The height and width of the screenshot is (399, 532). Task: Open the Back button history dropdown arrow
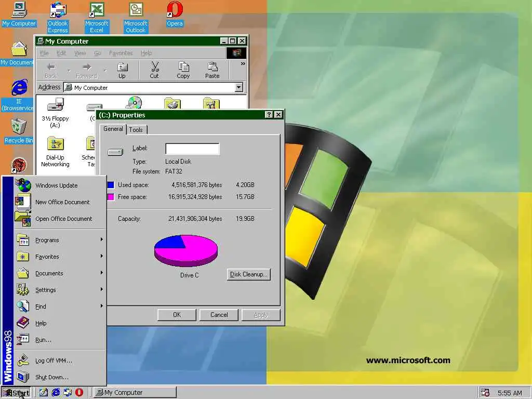click(69, 71)
